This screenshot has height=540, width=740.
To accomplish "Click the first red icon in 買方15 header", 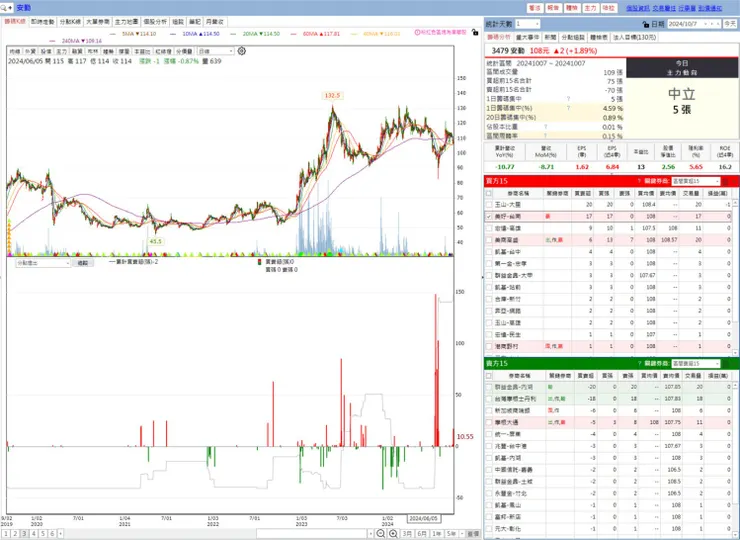I will 725,181.
